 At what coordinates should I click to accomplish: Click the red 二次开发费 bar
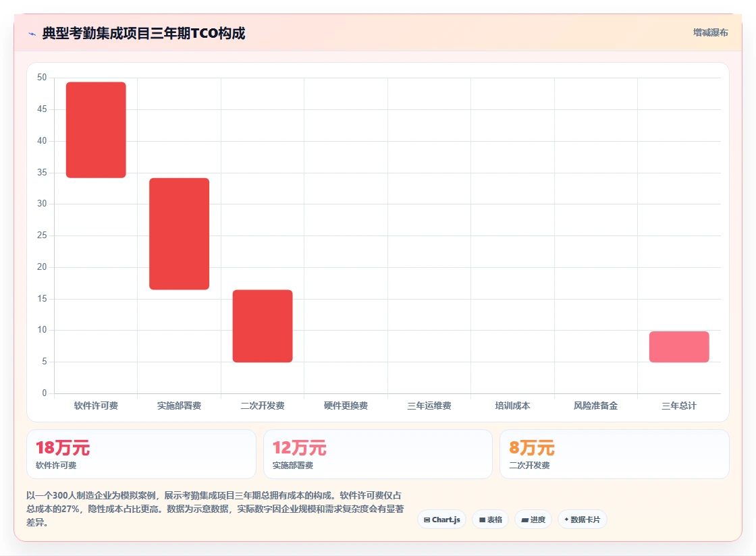click(x=263, y=326)
